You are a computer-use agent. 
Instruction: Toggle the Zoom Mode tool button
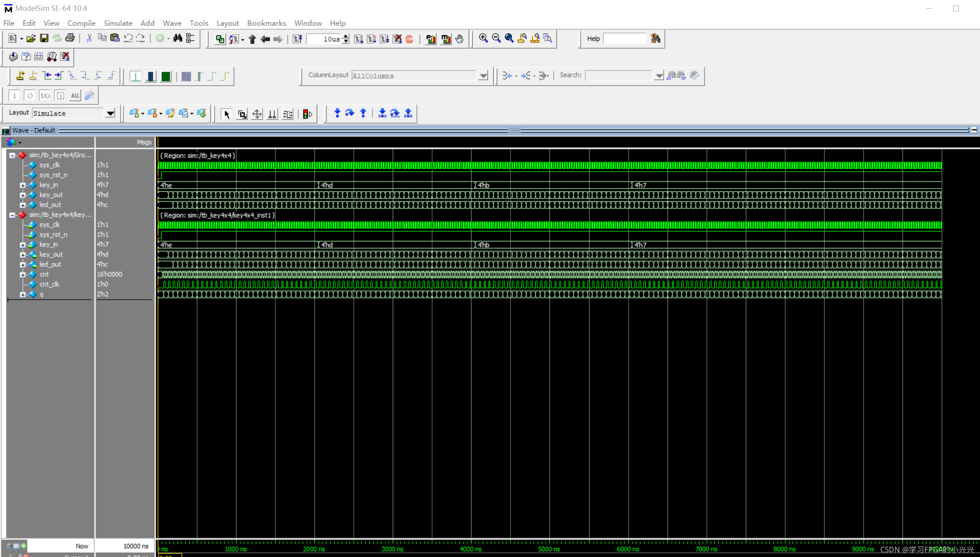click(242, 114)
